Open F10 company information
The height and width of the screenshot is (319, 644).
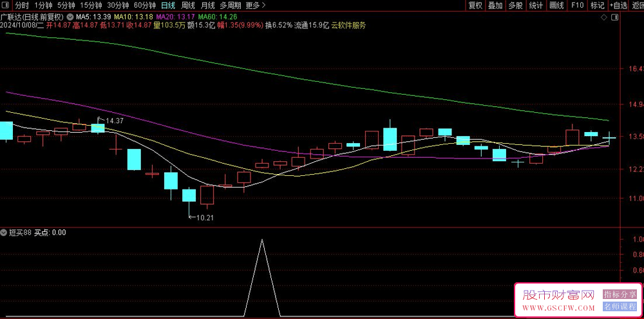click(577, 5)
